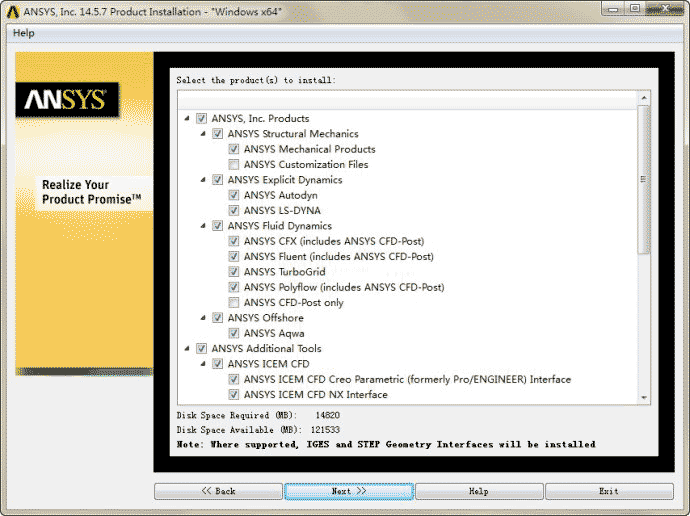The height and width of the screenshot is (516, 690).
Task: Select ANSYS Fluent (includes ANSYS CFD-Post) label
Action: (x=339, y=256)
